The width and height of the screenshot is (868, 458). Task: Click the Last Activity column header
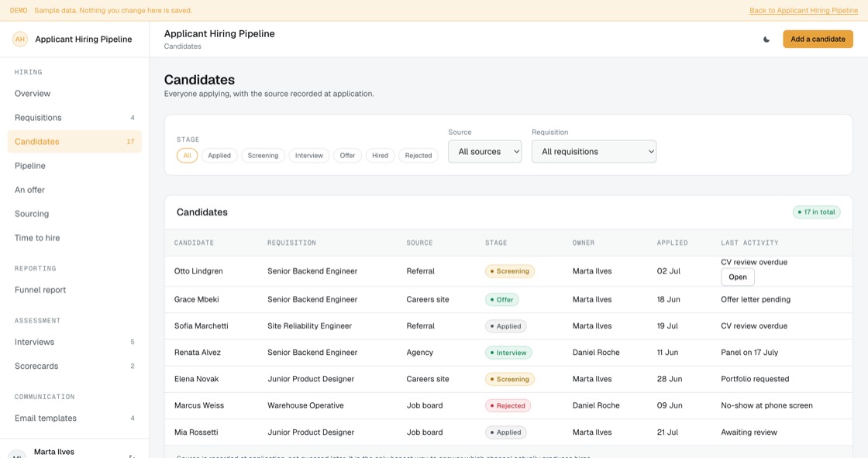pyautogui.click(x=749, y=243)
